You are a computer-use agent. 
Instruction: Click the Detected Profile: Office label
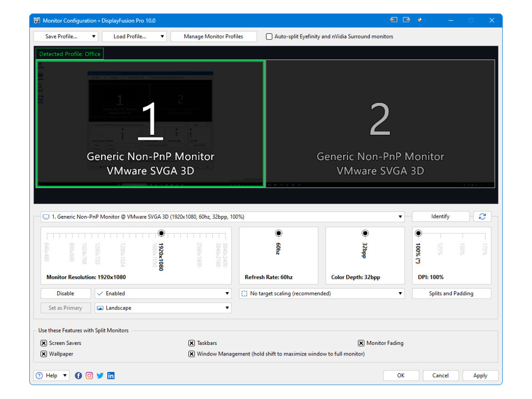(x=70, y=54)
